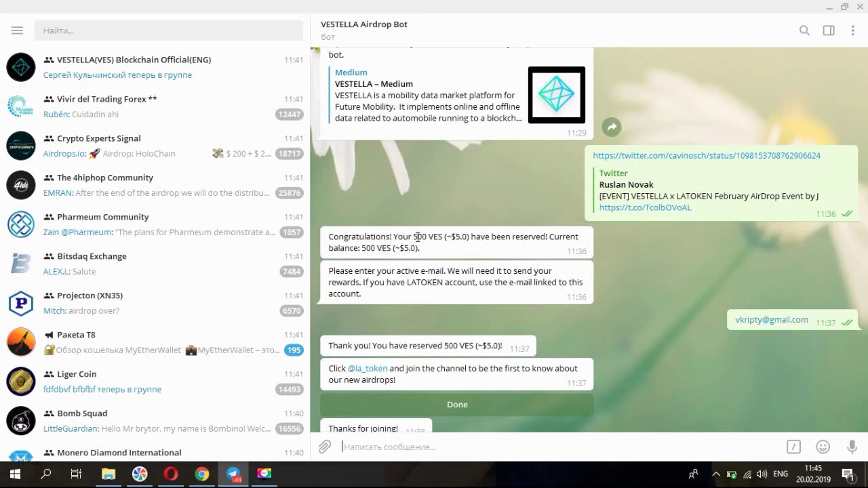Click the search field "Найти..."
Viewport: 868px width, 488px height.
coord(168,30)
